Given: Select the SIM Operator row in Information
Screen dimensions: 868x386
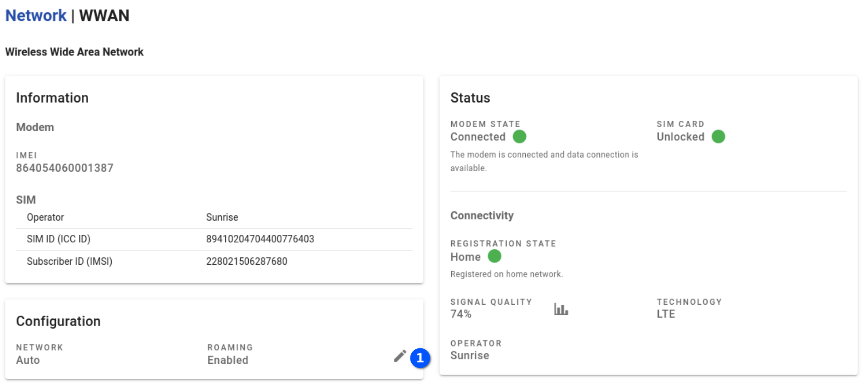Looking at the screenshot, I should click(214, 218).
